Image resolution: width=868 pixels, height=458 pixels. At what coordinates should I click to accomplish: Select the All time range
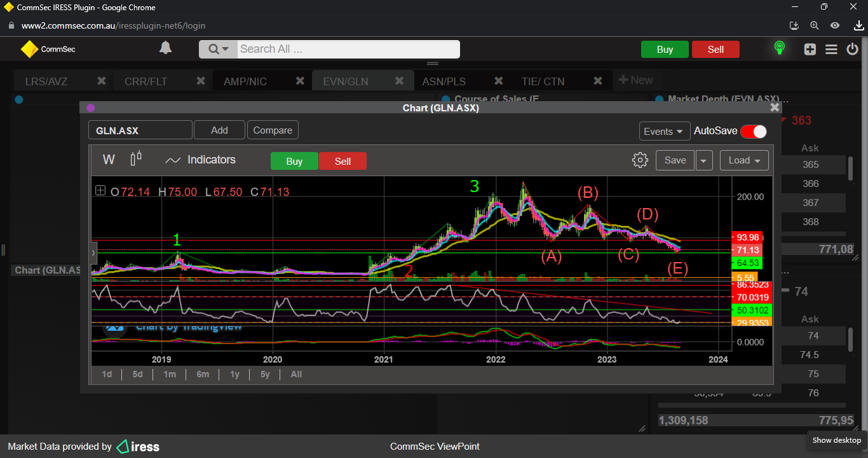[x=296, y=374]
